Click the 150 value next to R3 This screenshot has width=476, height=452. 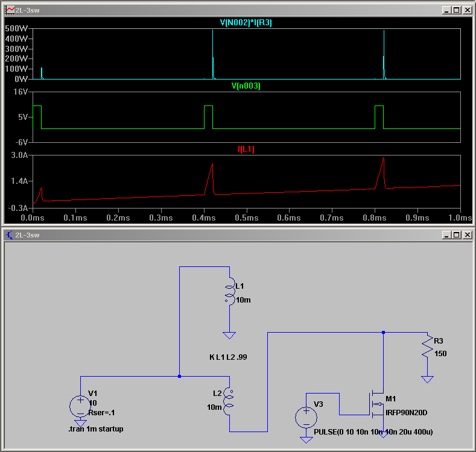[x=441, y=354]
